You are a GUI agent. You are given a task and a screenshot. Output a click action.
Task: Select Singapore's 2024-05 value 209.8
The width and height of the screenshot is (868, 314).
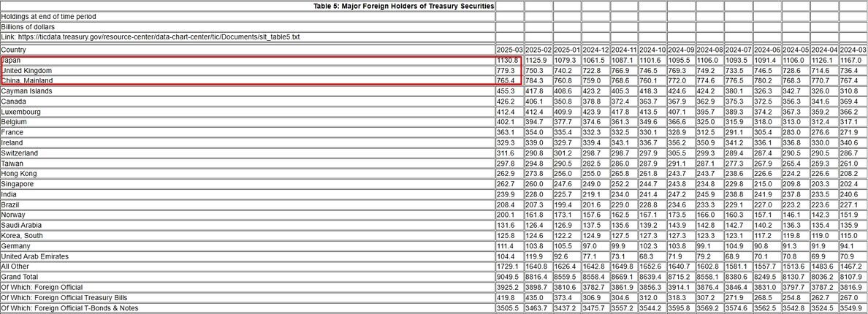coord(796,184)
